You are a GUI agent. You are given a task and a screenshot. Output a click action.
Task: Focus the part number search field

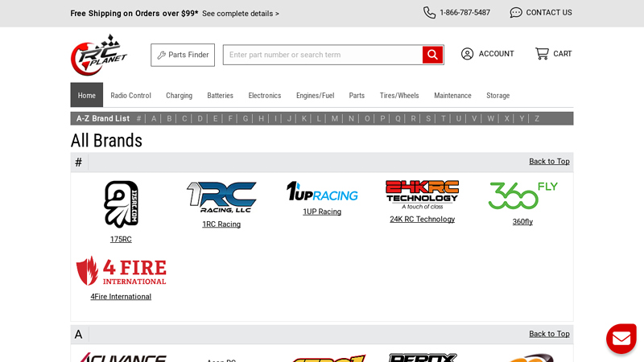pyautogui.click(x=323, y=55)
